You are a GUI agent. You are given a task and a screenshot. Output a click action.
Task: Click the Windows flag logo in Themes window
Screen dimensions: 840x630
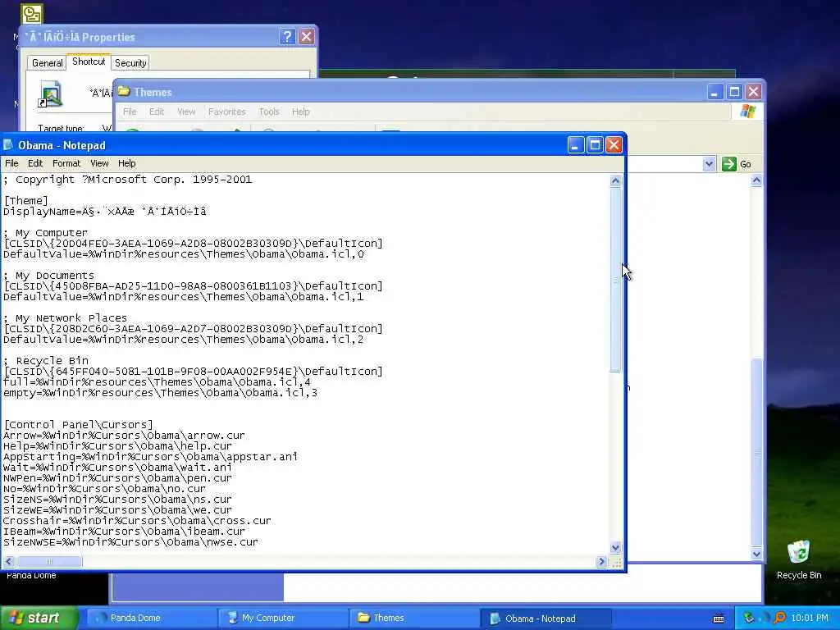tap(747, 112)
